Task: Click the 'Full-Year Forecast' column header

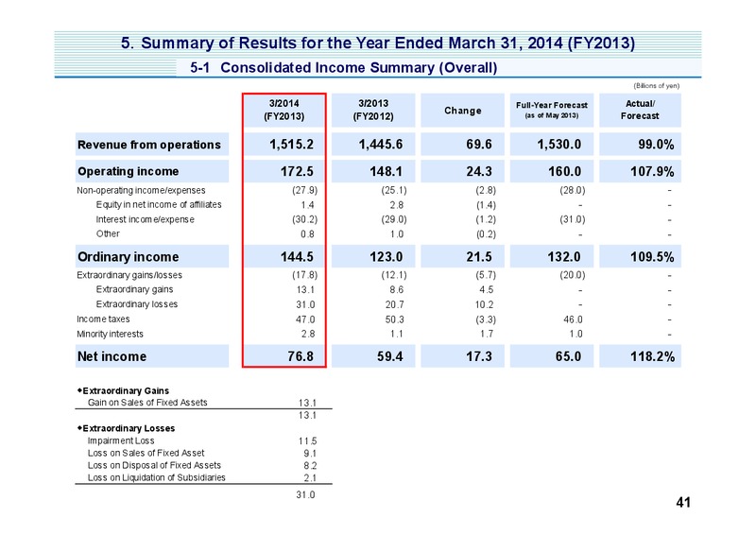Action: 552,110
